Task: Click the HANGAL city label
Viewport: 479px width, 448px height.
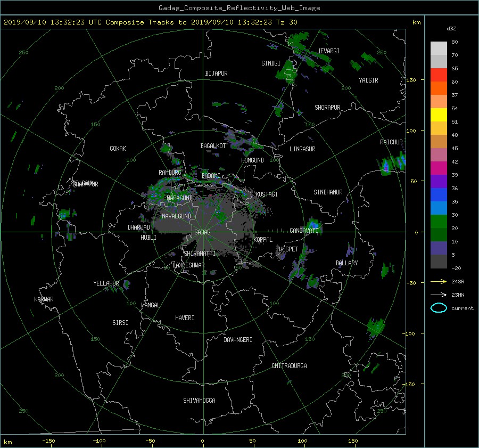Action: click(150, 305)
